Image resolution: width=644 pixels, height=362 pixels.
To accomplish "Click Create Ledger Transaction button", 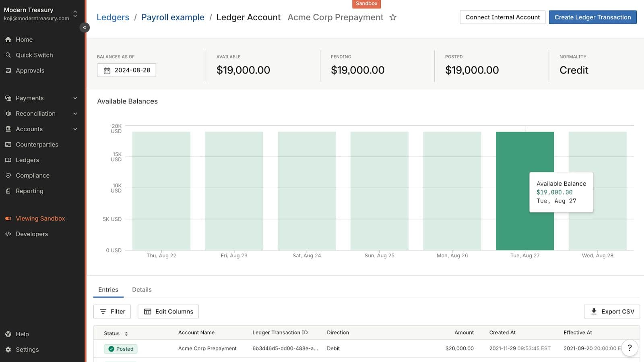I will (x=592, y=17).
